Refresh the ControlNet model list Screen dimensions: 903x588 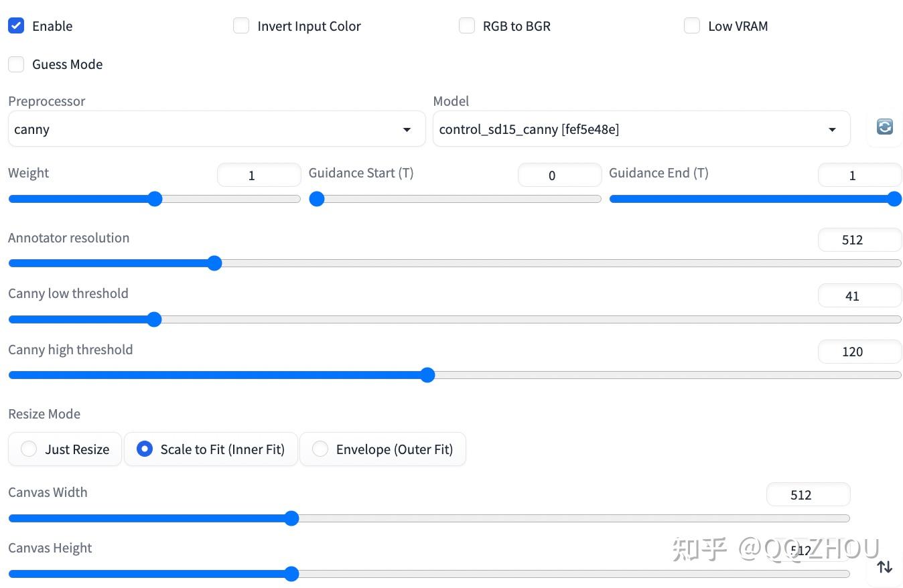coord(884,127)
